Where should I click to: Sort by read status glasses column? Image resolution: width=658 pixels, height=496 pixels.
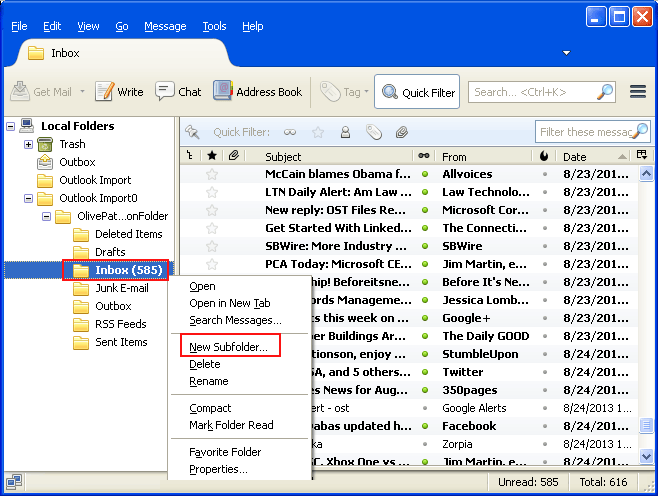424,156
